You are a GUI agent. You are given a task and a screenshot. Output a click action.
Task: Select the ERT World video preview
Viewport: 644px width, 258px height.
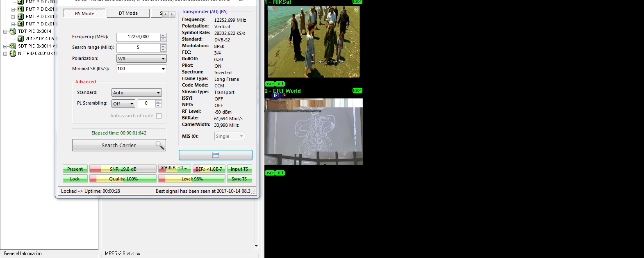314,131
